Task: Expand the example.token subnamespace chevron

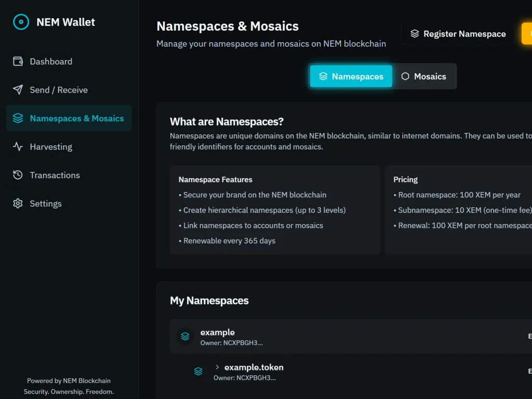Action: coord(217,367)
